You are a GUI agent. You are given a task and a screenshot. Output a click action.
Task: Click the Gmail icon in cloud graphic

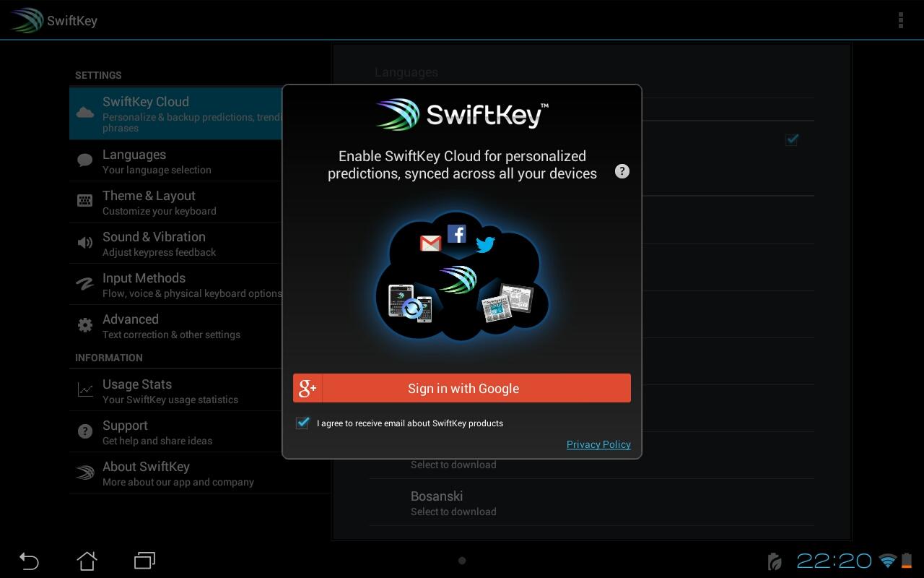click(430, 243)
